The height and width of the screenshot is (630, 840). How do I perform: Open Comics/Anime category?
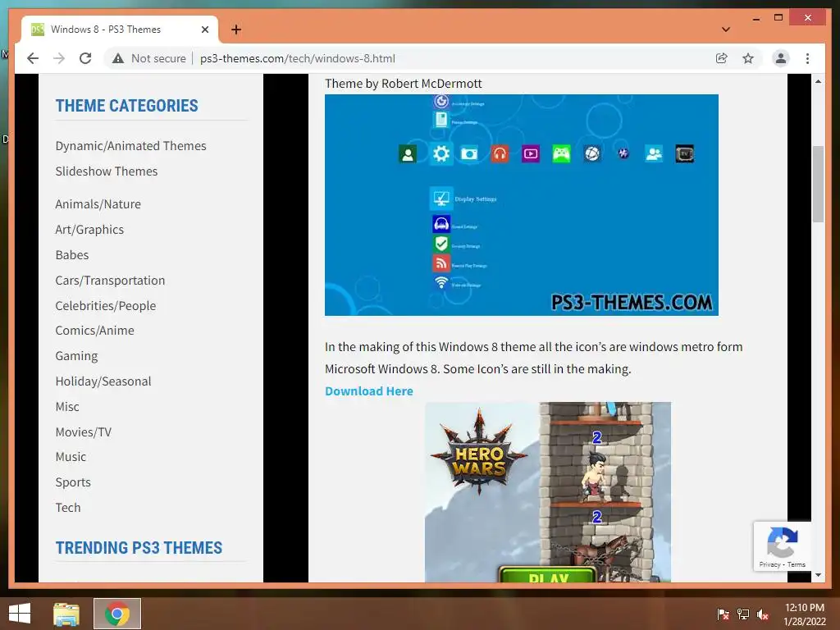pyautogui.click(x=95, y=331)
